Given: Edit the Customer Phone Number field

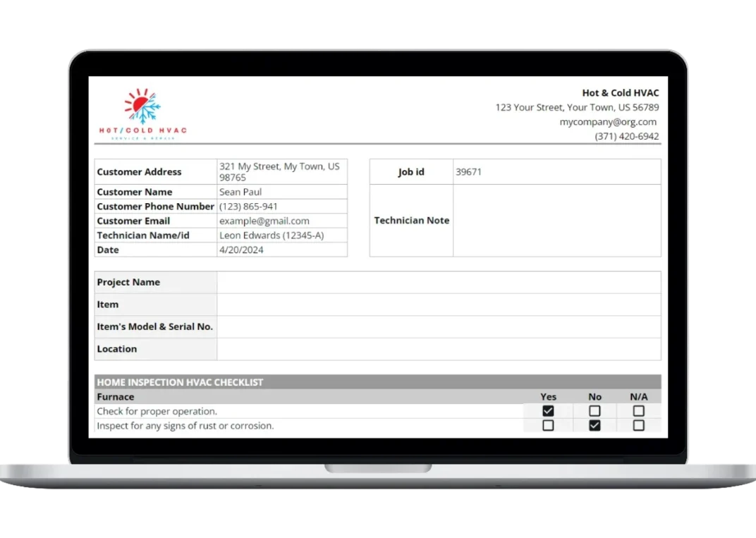Looking at the screenshot, I should click(x=281, y=207).
